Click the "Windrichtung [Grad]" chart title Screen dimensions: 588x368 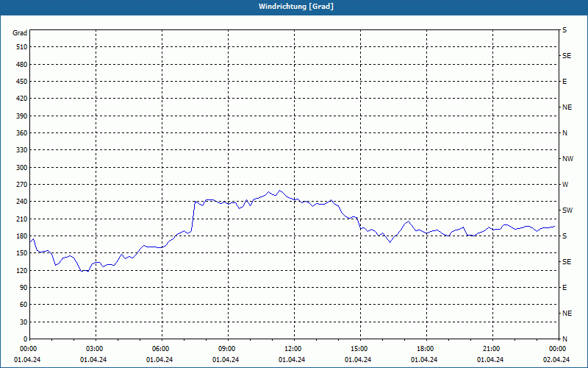pyautogui.click(x=296, y=7)
